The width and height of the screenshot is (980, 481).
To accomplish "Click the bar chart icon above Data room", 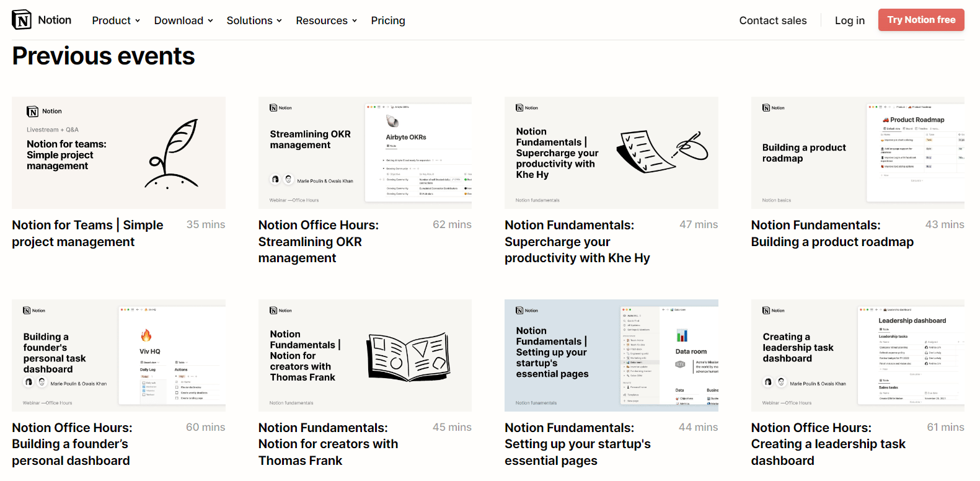I will [682, 336].
